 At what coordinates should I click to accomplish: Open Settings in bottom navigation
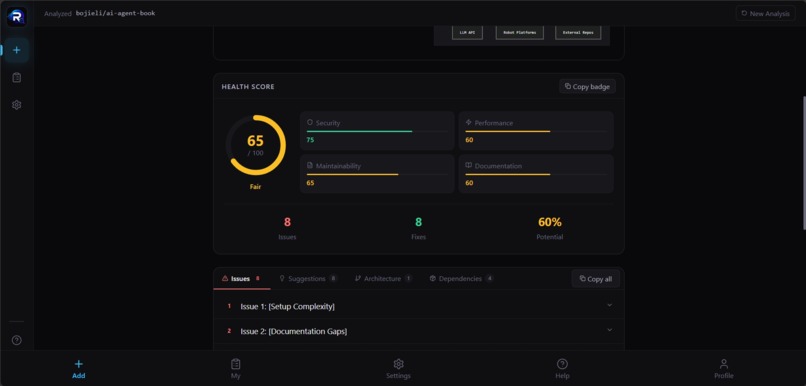(x=398, y=369)
